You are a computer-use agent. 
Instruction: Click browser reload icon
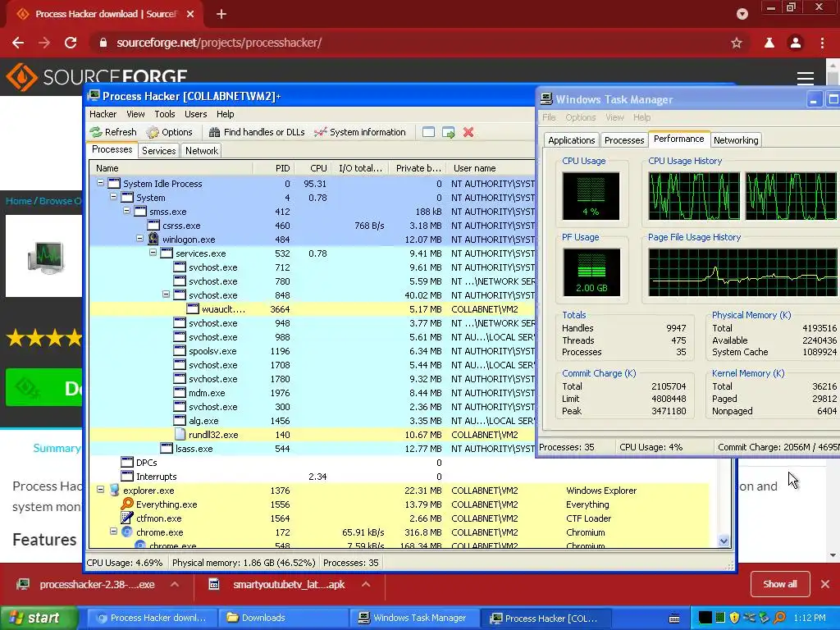[x=71, y=43]
